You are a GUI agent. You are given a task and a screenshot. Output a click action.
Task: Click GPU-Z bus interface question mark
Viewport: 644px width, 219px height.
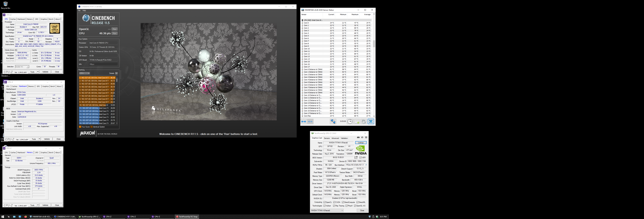coord(366,165)
